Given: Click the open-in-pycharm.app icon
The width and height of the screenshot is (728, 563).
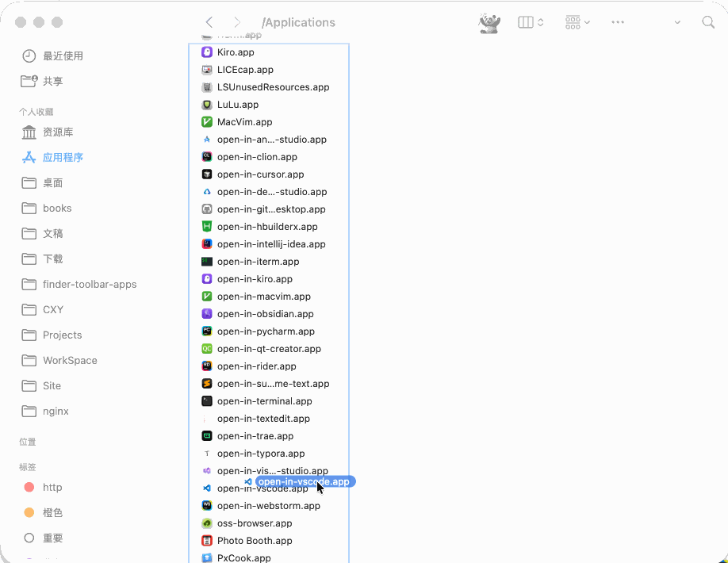Looking at the screenshot, I should (x=207, y=331).
